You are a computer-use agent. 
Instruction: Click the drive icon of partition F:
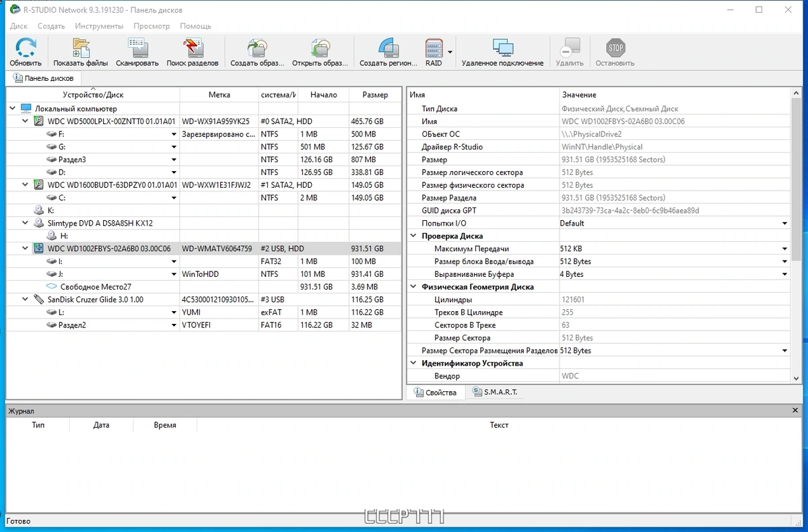tap(51, 134)
